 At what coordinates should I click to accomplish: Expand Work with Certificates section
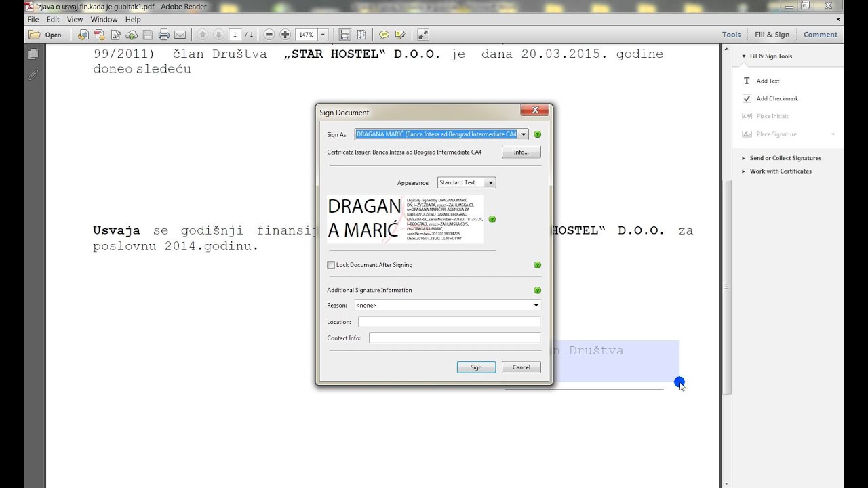pyautogui.click(x=743, y=171)
